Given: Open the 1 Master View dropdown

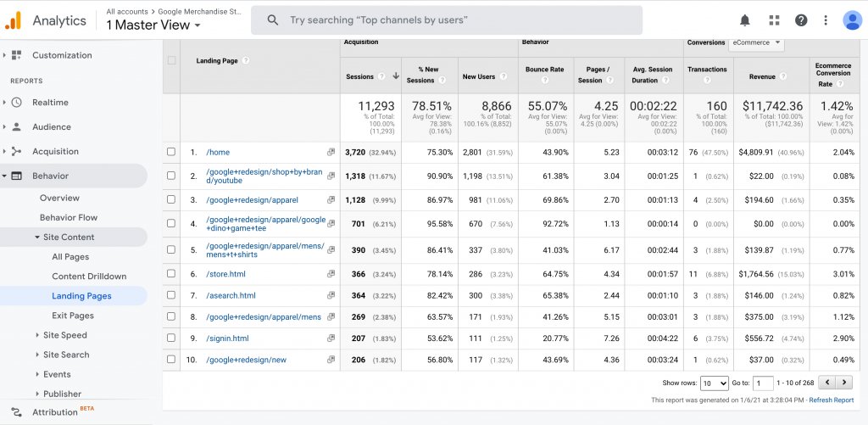Looking at the screenshot, I should [x=153, y=25].
